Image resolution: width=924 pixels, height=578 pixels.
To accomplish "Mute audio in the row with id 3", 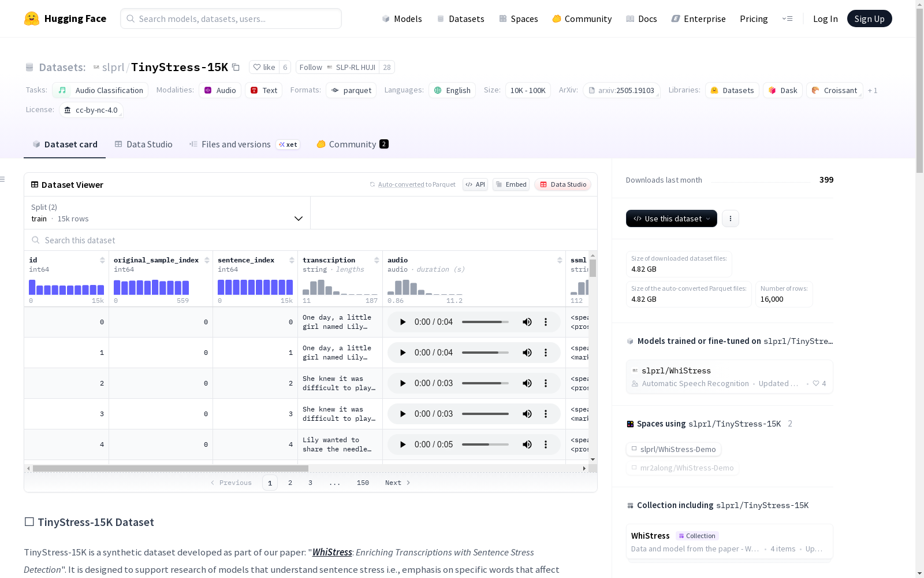I will click(527, 414).
